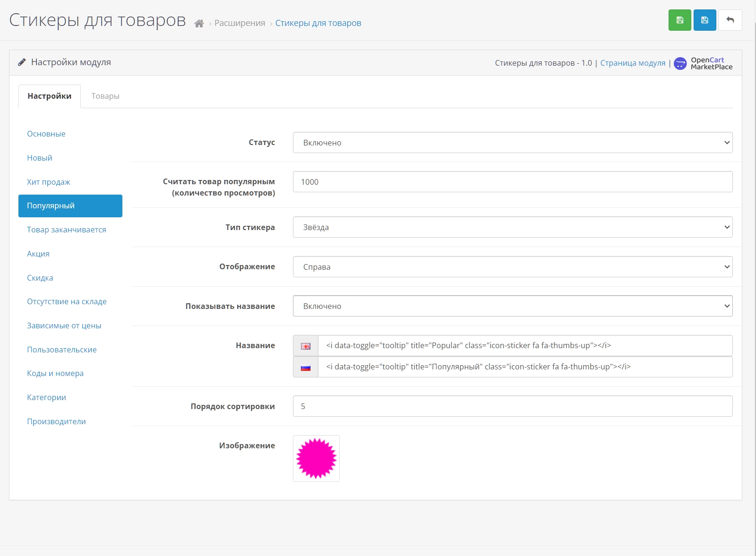The height and width of the screenshot is (556, 756).
Task: Select Популярный in the side menu
Action: [70, 206]
